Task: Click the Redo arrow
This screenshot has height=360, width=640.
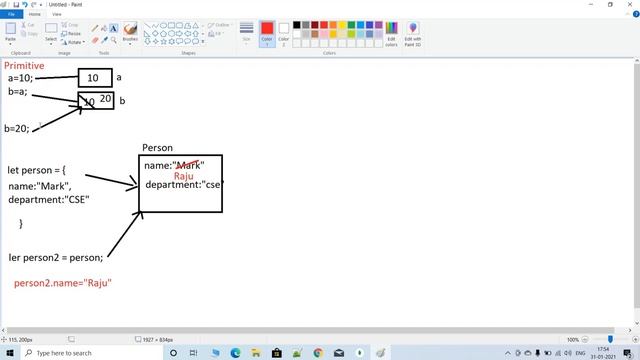Action: [x=34, y=4]
